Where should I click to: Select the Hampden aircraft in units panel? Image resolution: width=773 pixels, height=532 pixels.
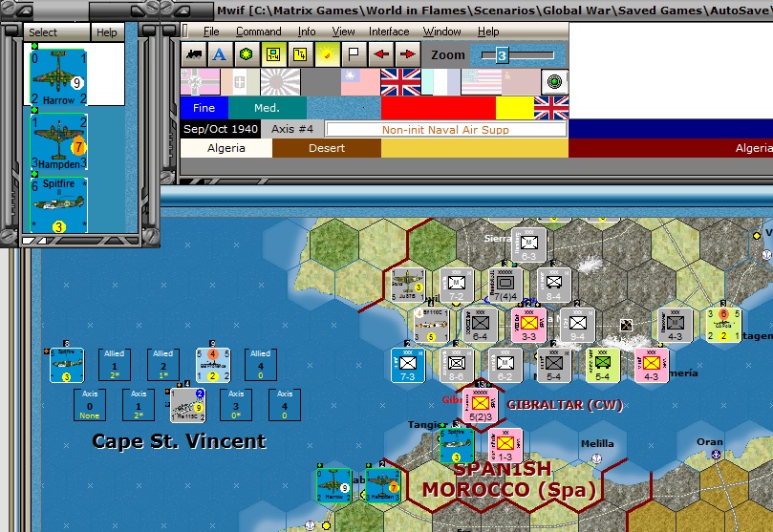point(58,142)
